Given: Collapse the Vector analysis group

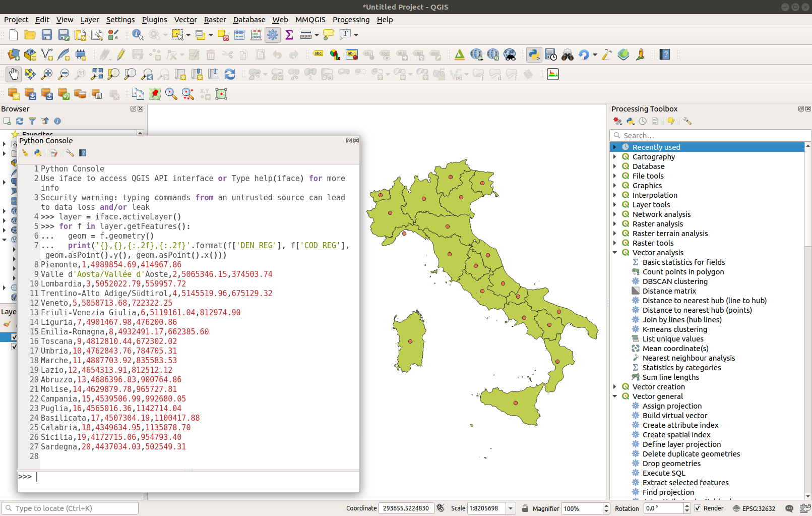Looking at the screenshot, I should (x=614, y=253).
